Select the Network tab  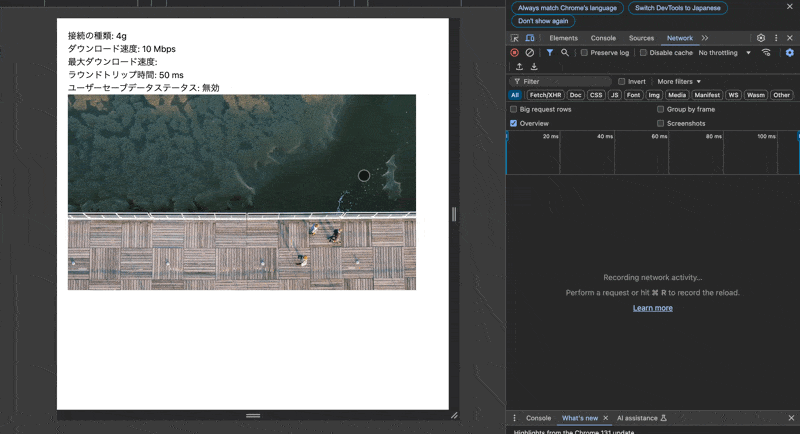[680, 38]
